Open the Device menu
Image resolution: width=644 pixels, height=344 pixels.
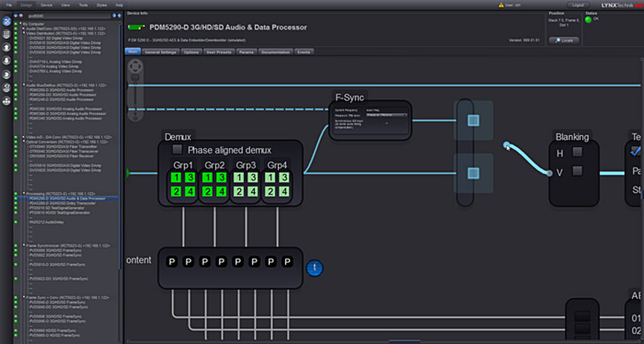click(46, 5)
